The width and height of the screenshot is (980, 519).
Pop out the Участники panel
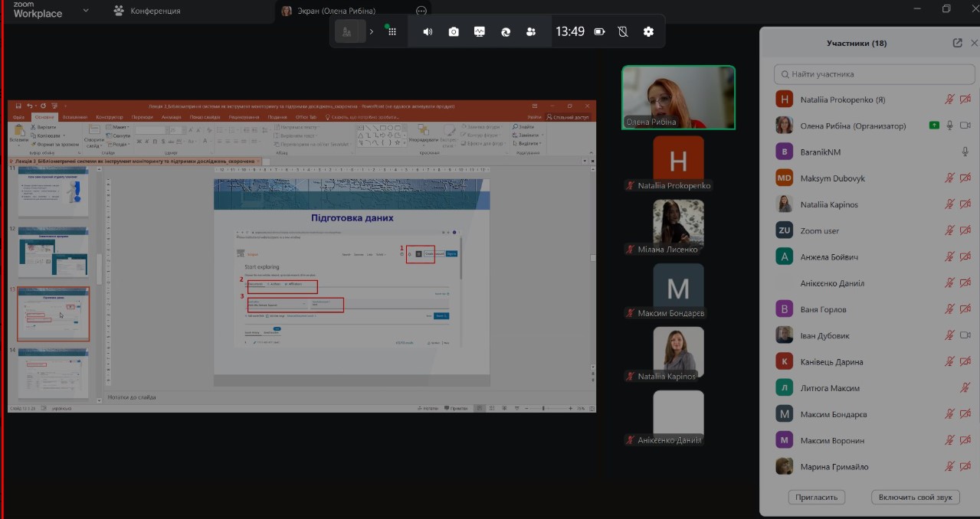pos(957,43)
